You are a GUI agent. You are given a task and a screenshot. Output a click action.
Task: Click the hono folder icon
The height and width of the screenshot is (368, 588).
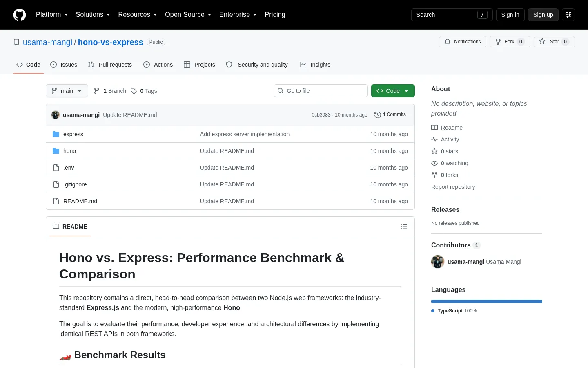[x=56, y=151]
